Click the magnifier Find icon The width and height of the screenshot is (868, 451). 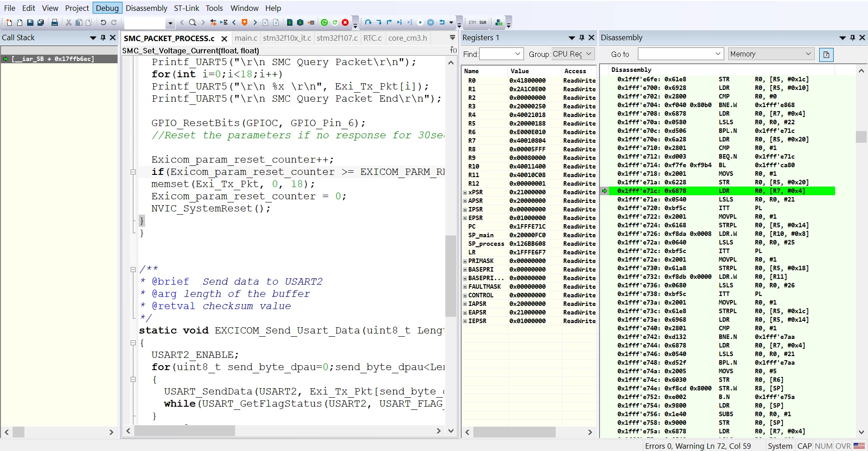pos(193,23)
